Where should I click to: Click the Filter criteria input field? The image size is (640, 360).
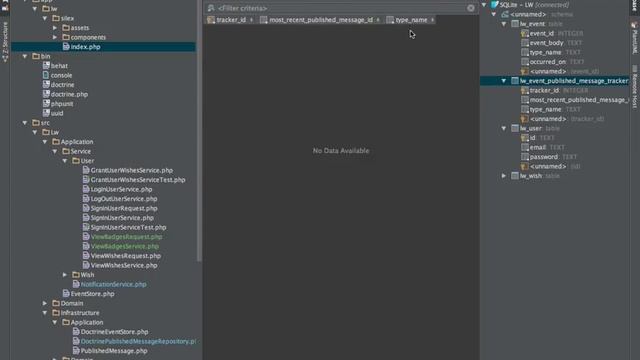[x=341, y=8]
